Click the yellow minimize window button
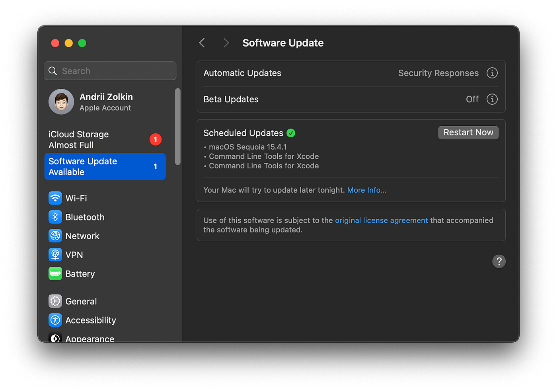This screenshot has height=392, width=557. [x=69, y=43]
